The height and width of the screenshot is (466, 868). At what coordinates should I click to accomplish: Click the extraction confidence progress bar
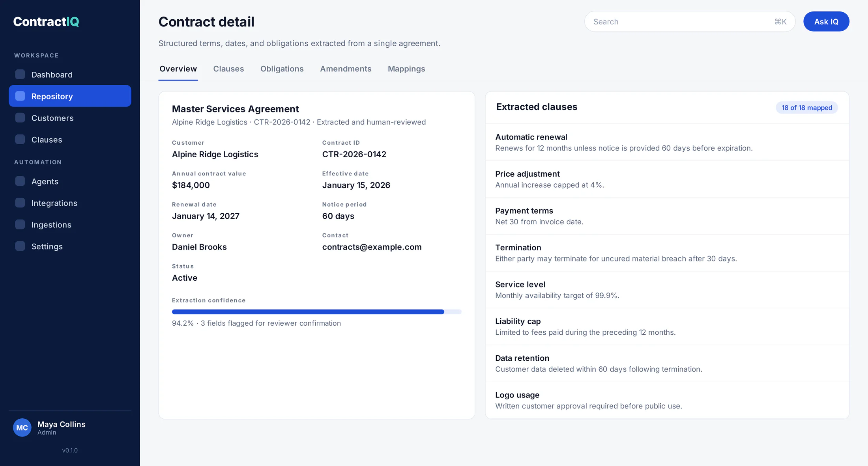(x=317, y=312)
